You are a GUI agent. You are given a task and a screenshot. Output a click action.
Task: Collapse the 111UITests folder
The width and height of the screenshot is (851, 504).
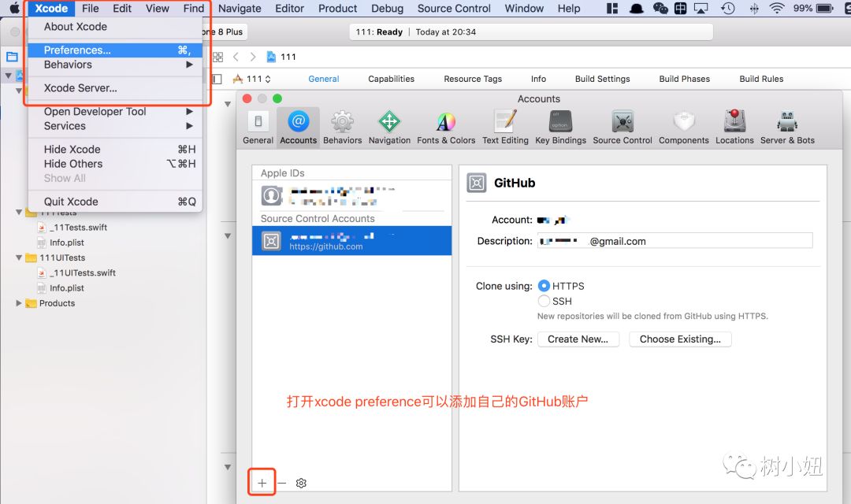tap(19, 258)
